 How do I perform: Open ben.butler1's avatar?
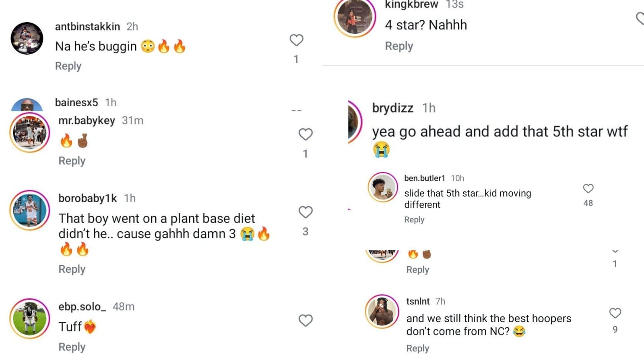(383, 187)
